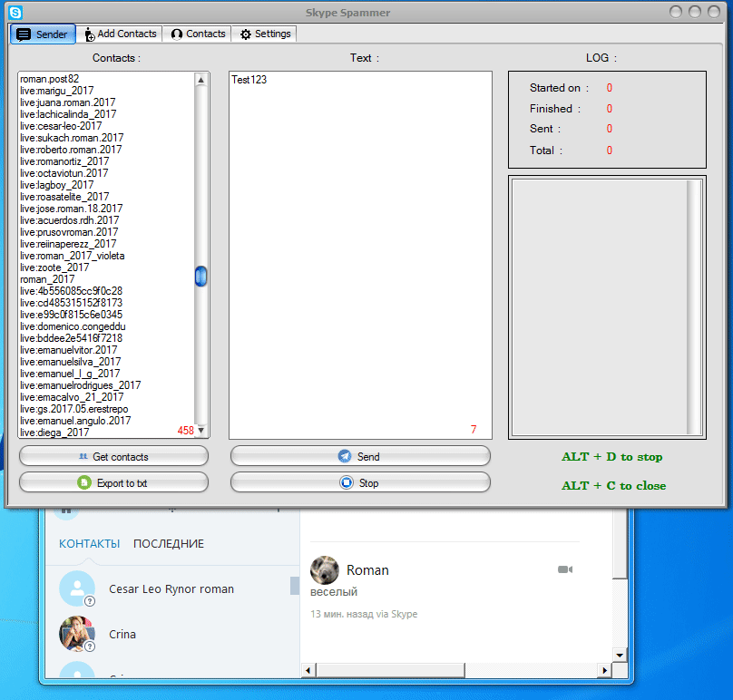The image size is (733, 700).
Task: Select contact live:roman_2017_violeta
Action: pos(73,256)
